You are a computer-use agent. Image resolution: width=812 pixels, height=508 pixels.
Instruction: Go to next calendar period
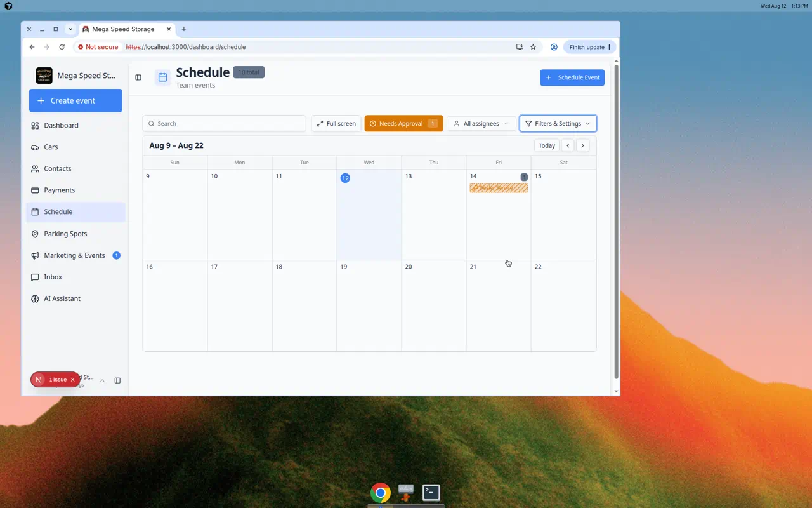[582, 145]
